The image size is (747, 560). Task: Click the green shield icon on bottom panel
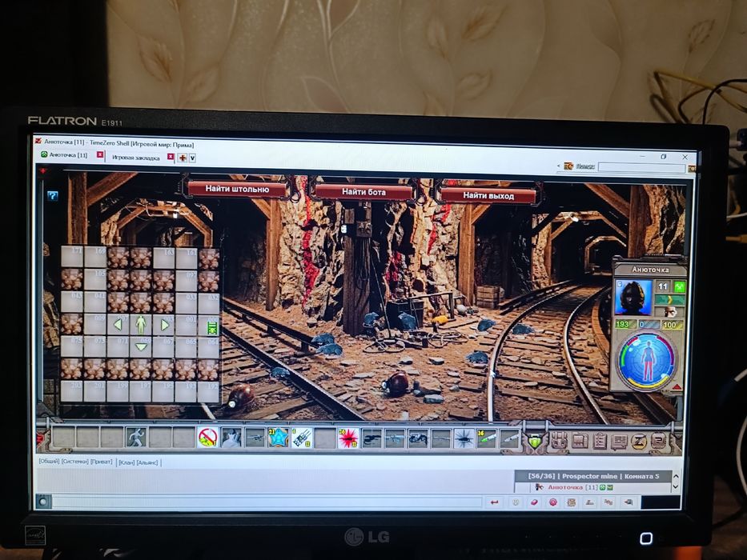pos(536,441)
